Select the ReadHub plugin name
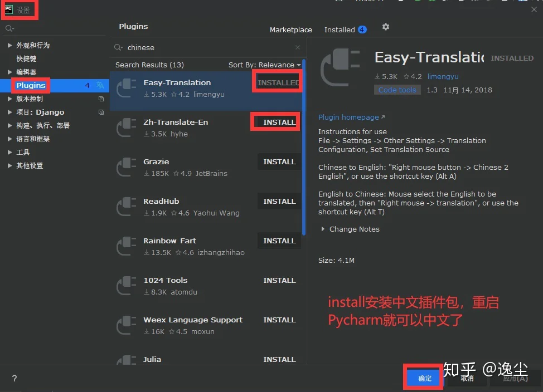This screenshot has height=392, width=543. [x=161, y=201]
